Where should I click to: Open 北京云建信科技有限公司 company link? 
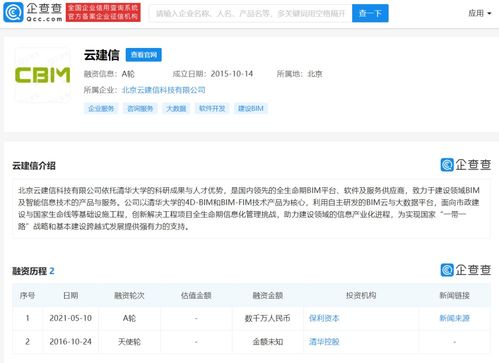point(163,90)
